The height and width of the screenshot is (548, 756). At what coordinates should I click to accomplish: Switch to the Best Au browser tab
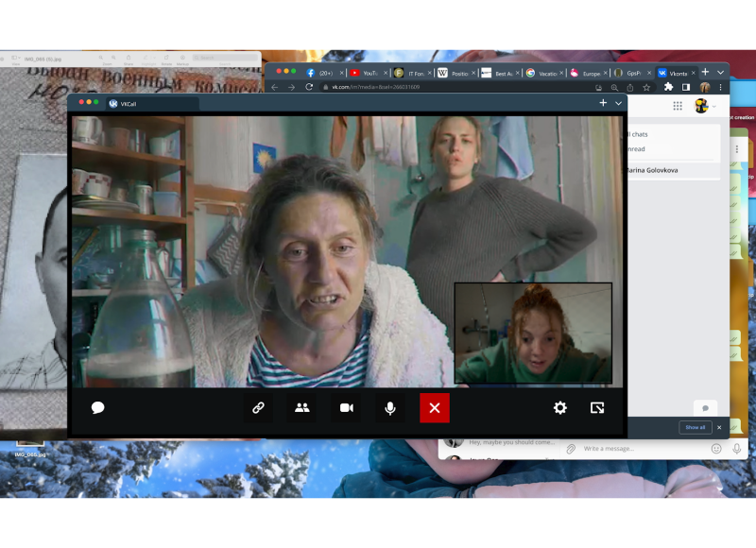[x=500, y=74]
